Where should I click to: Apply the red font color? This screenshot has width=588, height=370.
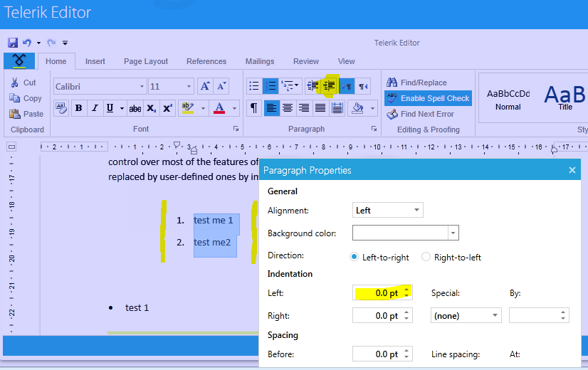[219, 108]
